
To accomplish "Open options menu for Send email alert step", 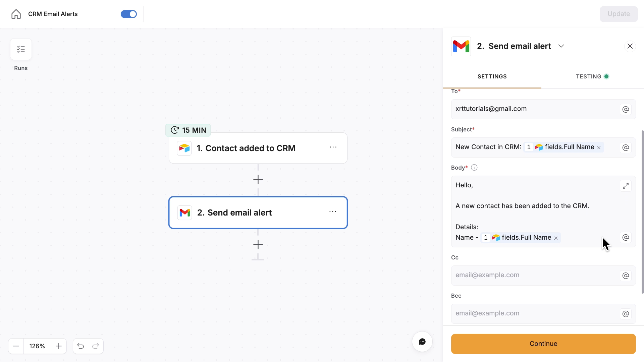I will (332, 212).
